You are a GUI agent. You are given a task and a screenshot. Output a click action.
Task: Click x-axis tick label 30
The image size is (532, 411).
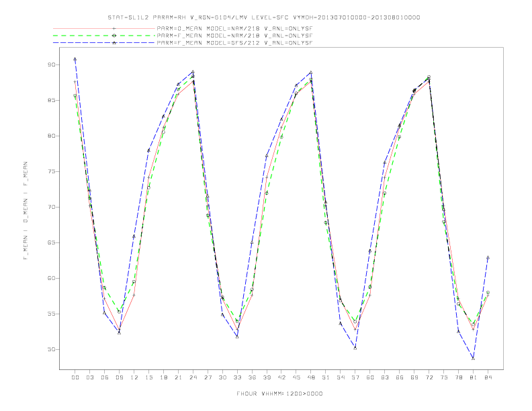(x=222, y=377)
